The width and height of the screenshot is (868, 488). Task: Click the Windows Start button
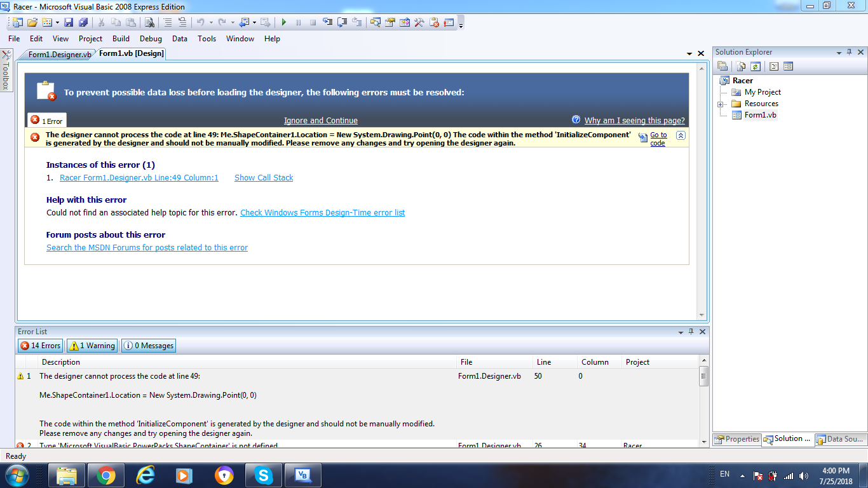pyautogui.click(x=17, y=475)
